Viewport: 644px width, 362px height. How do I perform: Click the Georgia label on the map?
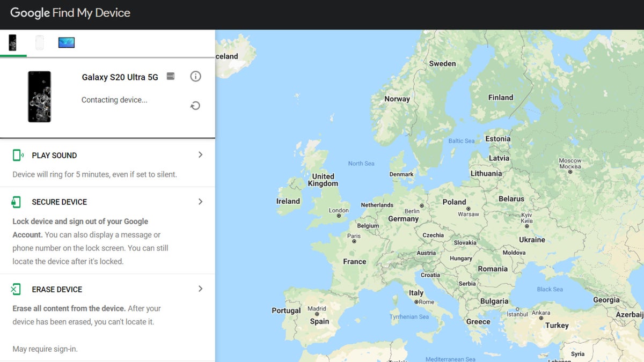(x=606, y=300)
